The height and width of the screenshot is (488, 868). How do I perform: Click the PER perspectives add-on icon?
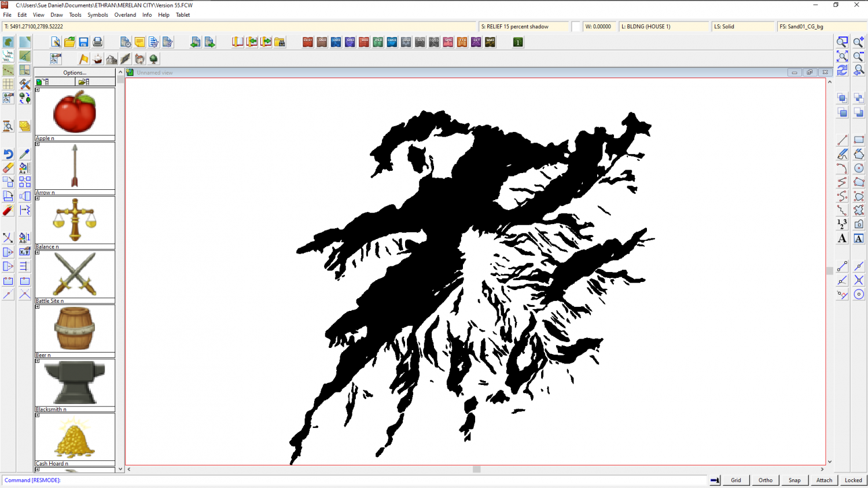click(x=378, y=42)
